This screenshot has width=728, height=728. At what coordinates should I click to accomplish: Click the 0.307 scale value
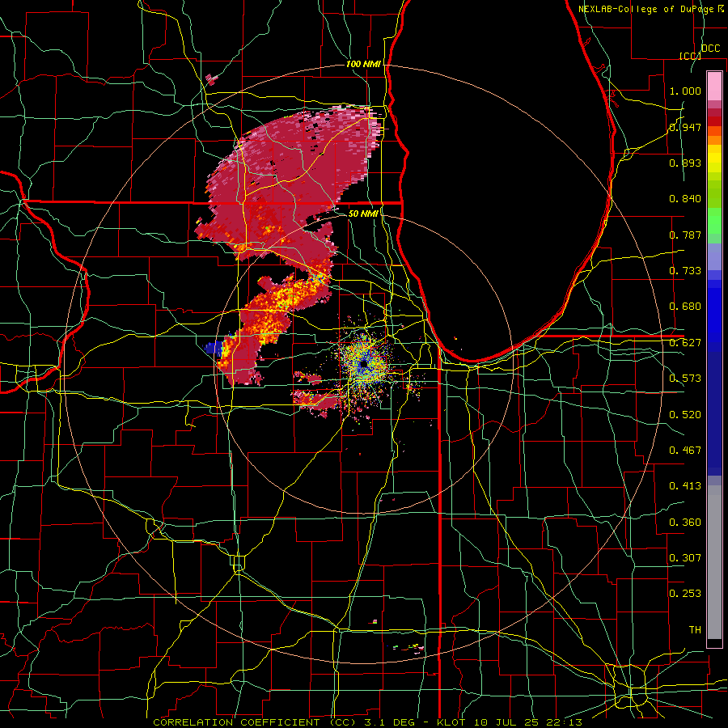685,558
